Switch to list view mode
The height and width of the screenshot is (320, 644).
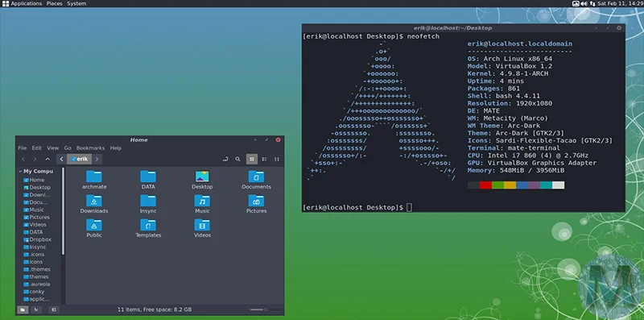pyautogui.click(x=265, y=159)
